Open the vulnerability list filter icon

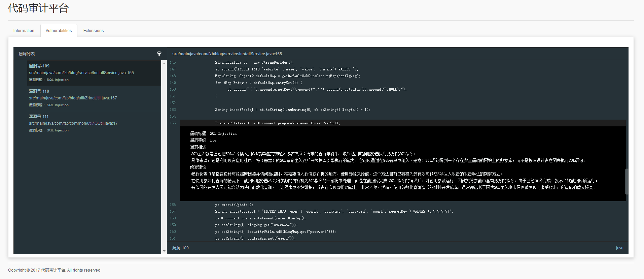(159, 54)
